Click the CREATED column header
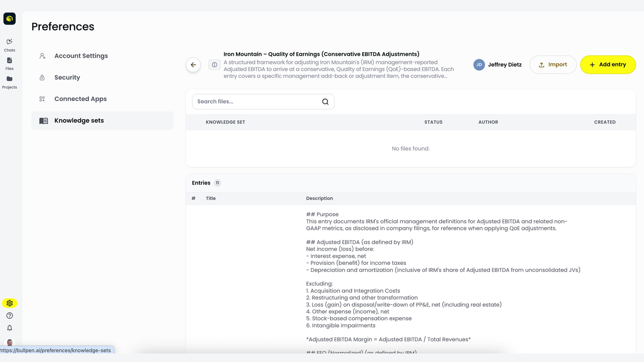This screenshot has height=362, width=644. tap(605, 122)
